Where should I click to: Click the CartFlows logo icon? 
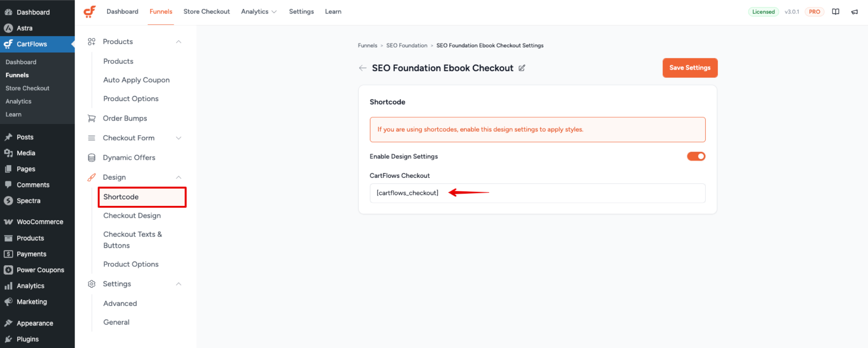[x=90, y=11]
